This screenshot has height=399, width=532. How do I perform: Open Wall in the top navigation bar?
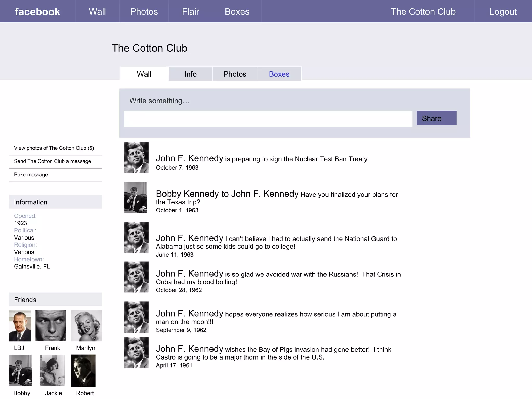tap(97, 12)
